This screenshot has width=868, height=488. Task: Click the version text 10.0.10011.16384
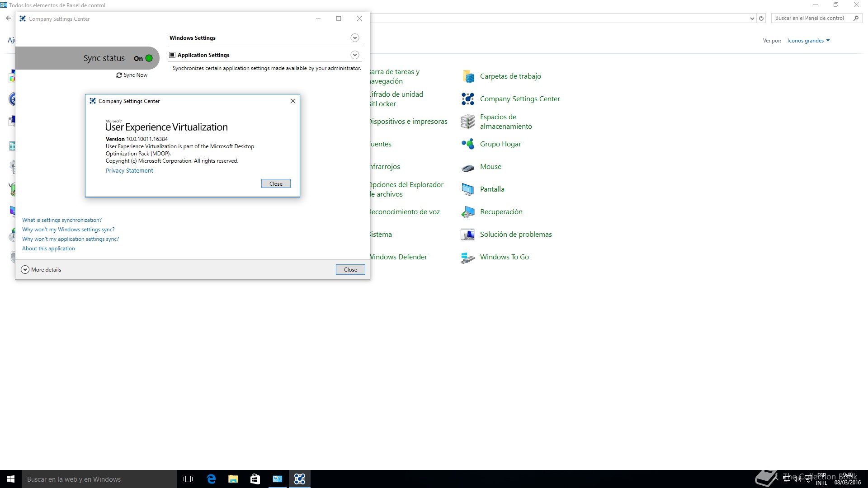(x=147, y=139)
